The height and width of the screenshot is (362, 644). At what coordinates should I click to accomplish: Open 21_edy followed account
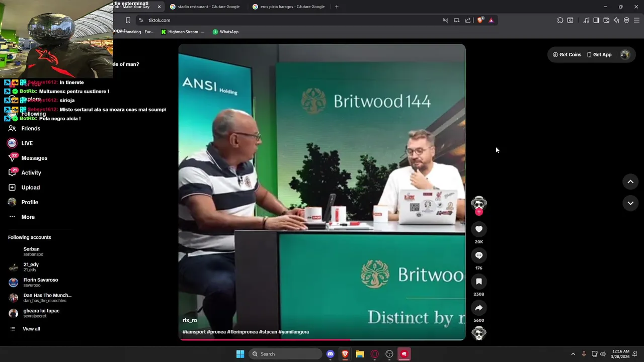(x=31, y=267)
